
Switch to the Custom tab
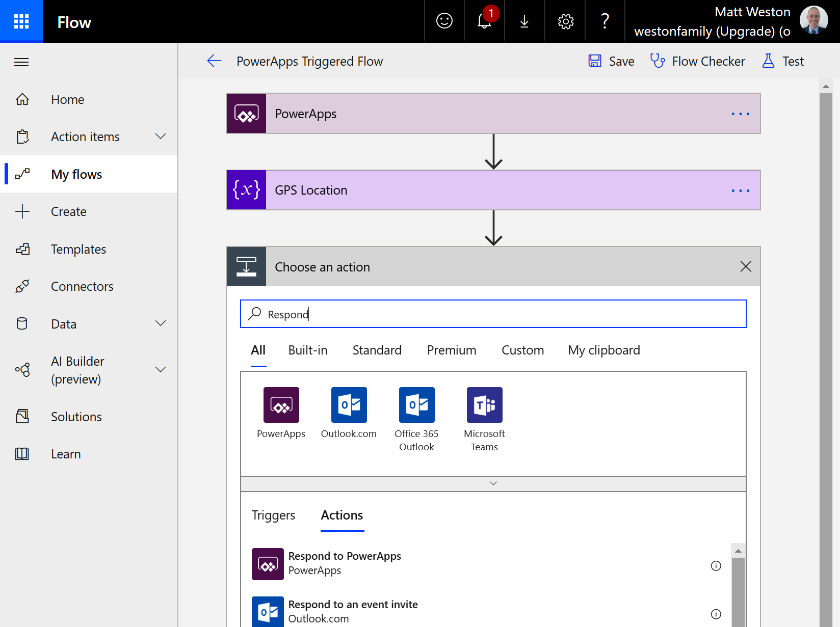coord(523,350)
